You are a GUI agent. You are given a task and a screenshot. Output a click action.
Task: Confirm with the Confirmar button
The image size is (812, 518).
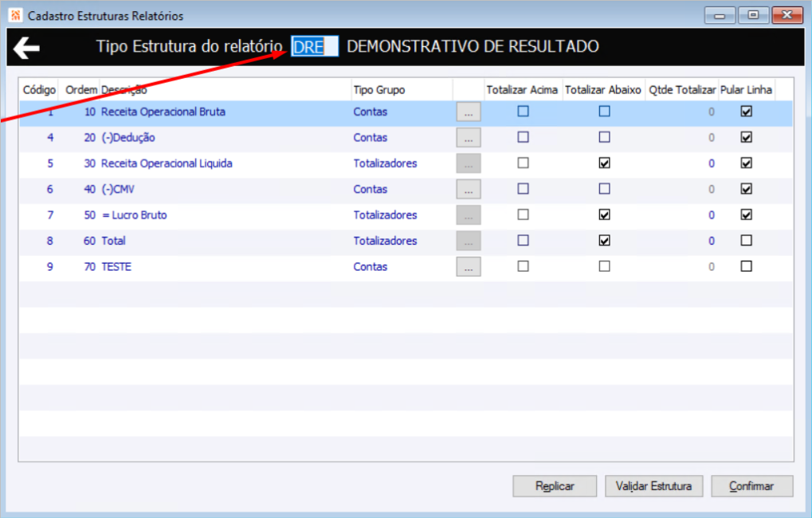click(752, 486)
